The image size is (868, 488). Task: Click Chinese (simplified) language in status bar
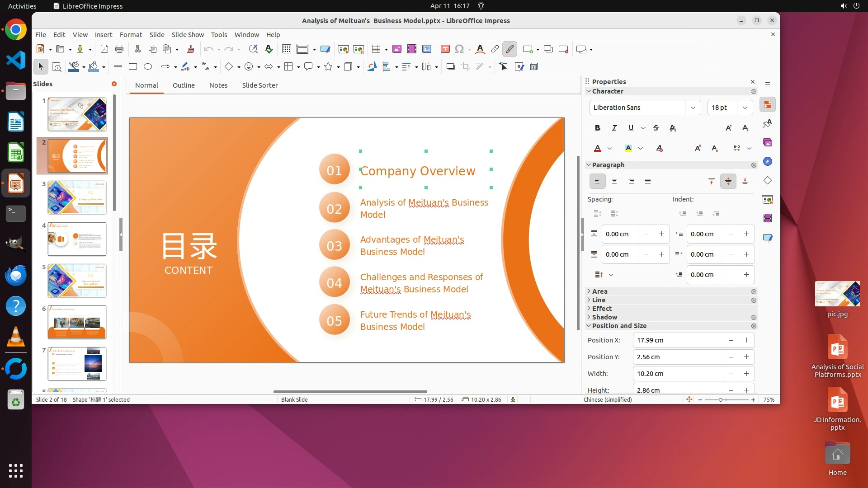(x=607, y=400)
